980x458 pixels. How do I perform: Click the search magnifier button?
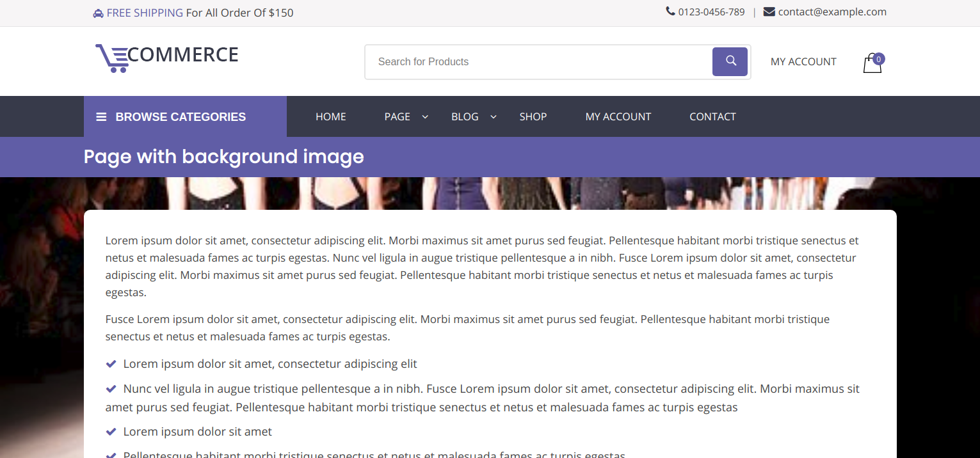point(730,61)
